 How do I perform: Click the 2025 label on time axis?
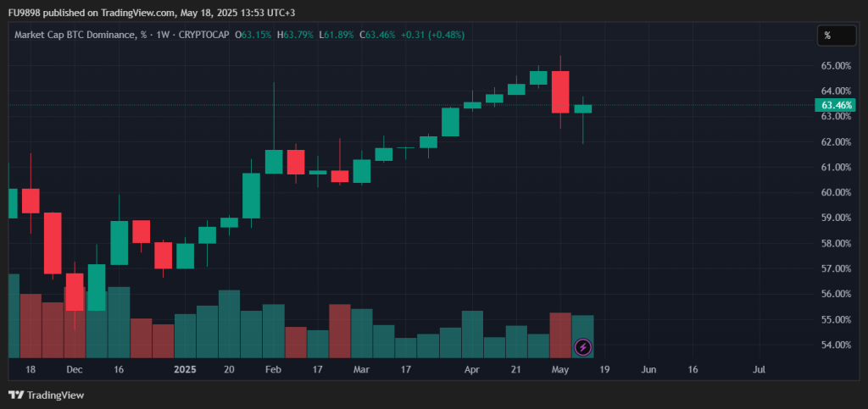pyautogui.click(x=185, y=370)
